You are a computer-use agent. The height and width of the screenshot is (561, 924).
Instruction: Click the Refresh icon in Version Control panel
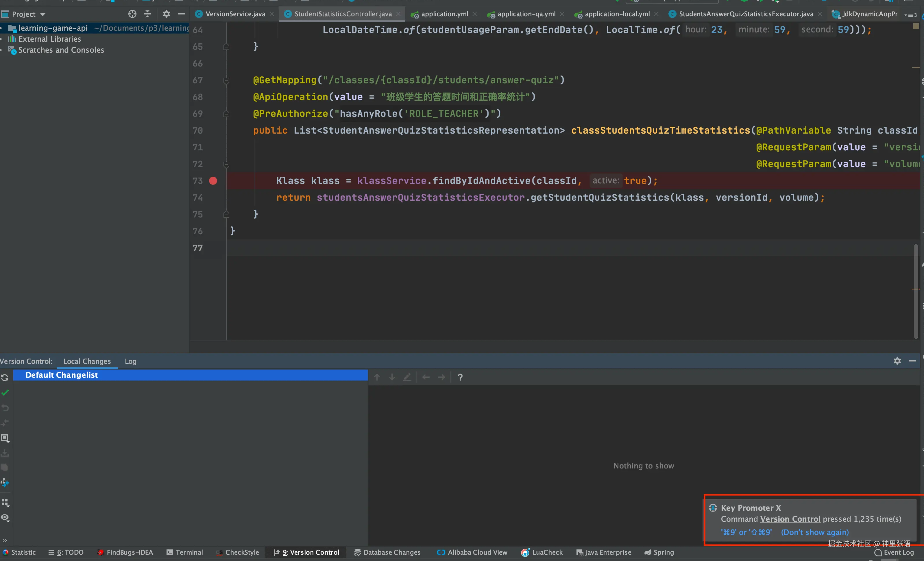coord(5,378)
